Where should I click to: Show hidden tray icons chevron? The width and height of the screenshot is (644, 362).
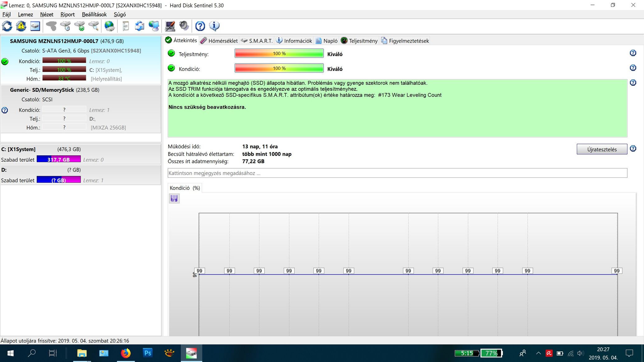[x=539, y=353]
